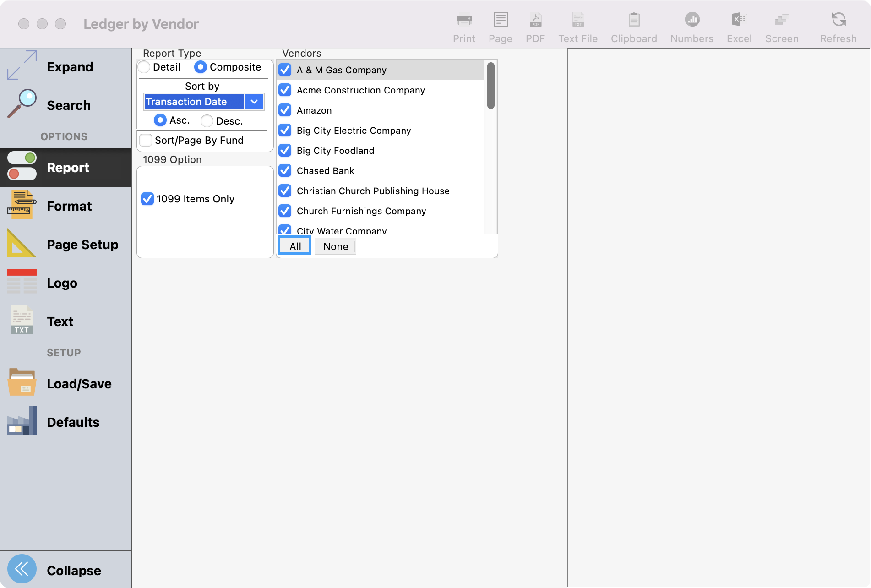Uncheck the Amazon vendor
The image size is (871, 588).
pyautogui.click(x=285, y=110)
